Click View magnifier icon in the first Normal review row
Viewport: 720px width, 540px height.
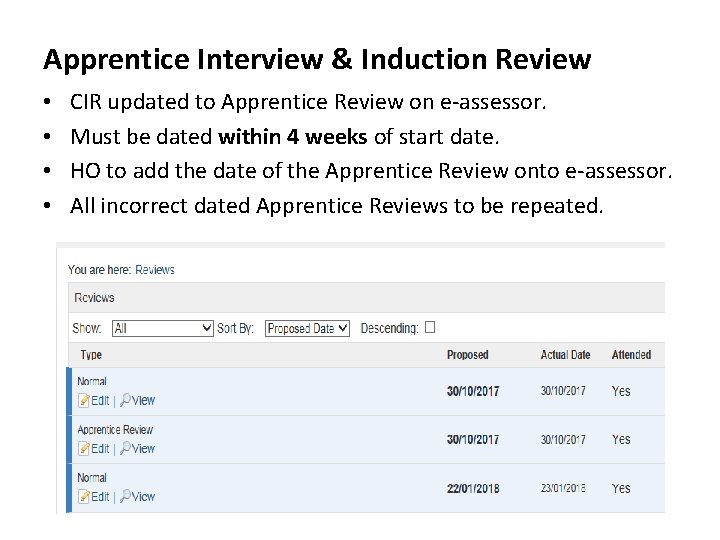coord(126,401)
